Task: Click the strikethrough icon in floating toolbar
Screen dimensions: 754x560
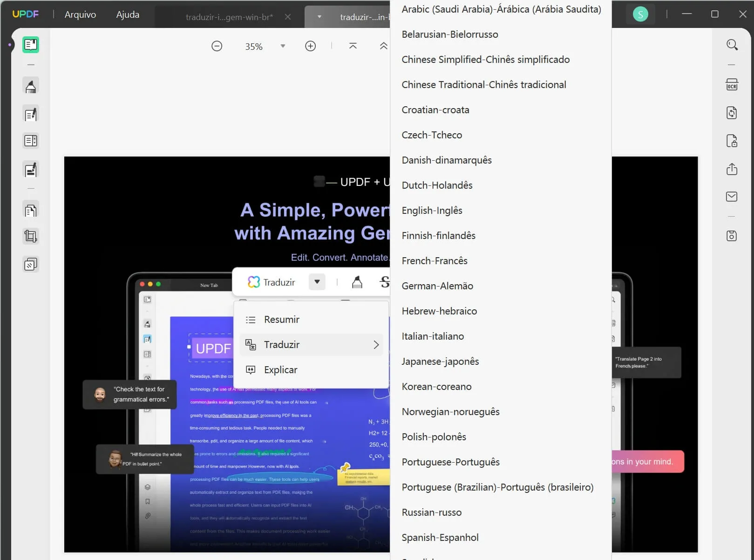Action: (384, 282)
